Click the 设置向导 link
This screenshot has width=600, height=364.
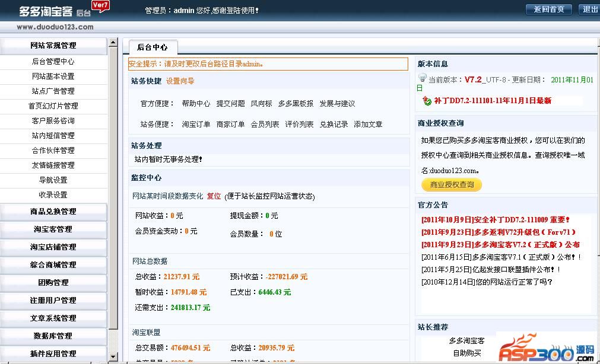180,81
